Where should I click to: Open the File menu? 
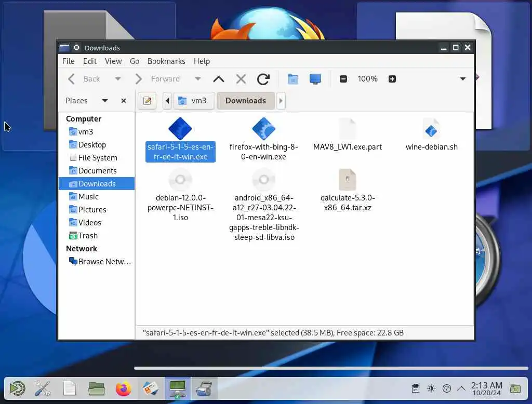click(x=69, y=61)
